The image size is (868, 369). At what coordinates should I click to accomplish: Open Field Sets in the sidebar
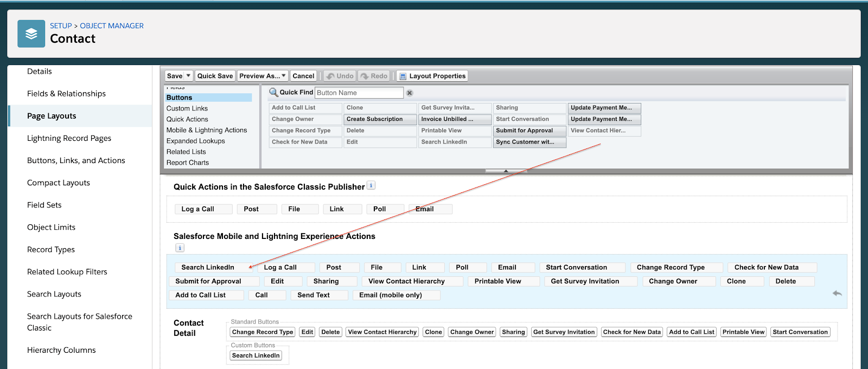click(x=44, y=205)
